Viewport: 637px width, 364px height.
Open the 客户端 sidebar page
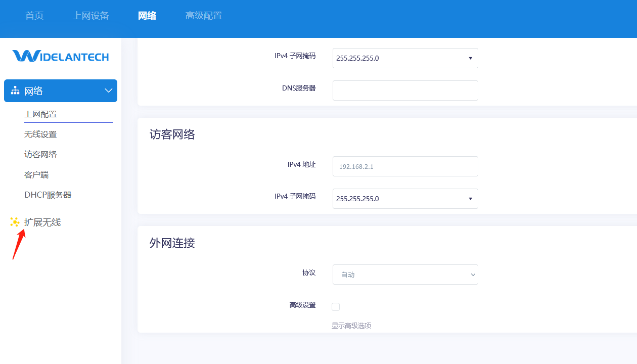tap(36, 175)
